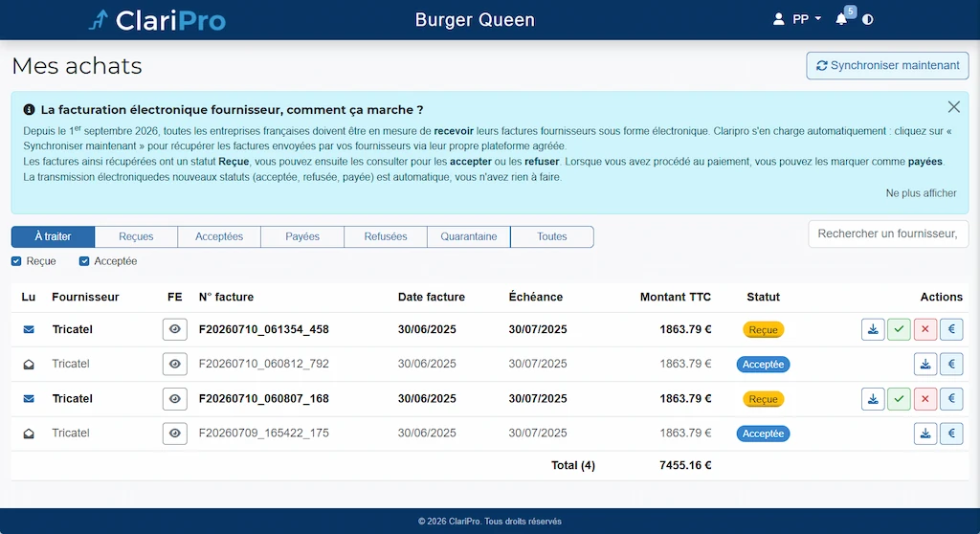The width and height of the screenshot is (980, 534).
Task: Click Reçue status badge for F20260710_060807_168
Action: pyautogui.click(x=763, y=399)
